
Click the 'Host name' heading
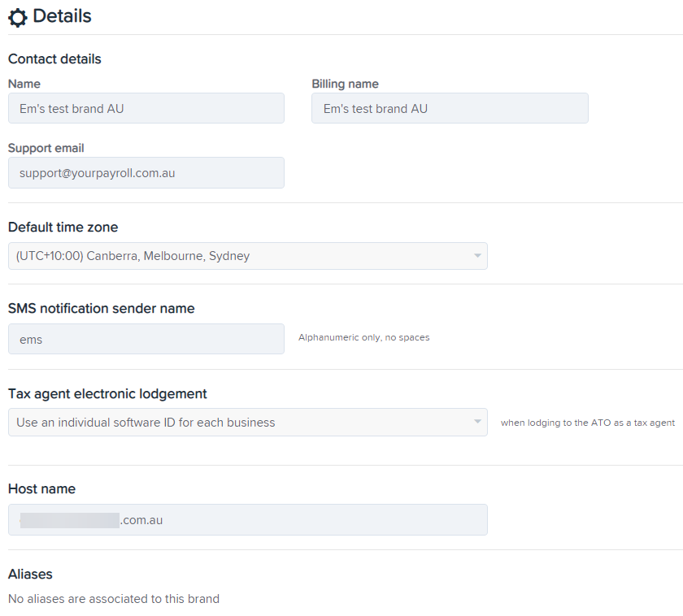click(41, 488)
